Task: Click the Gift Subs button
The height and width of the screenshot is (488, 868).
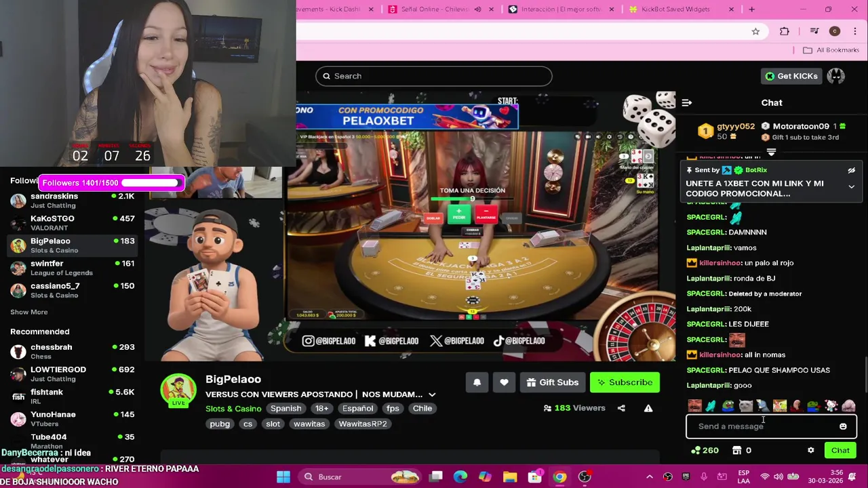Action: click(552, 382)
